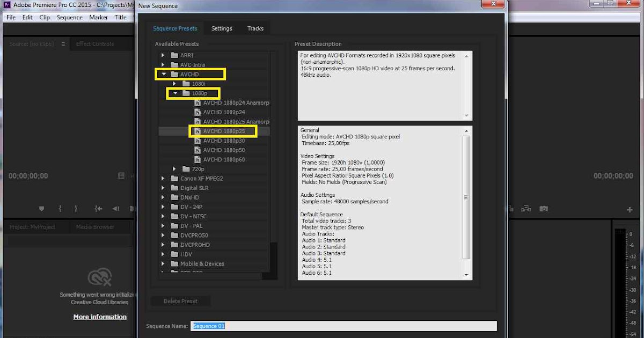The height and width of the screenshot is (338, 644).
Task: Select the Sequence Presets tab
Action: point(175,28)
